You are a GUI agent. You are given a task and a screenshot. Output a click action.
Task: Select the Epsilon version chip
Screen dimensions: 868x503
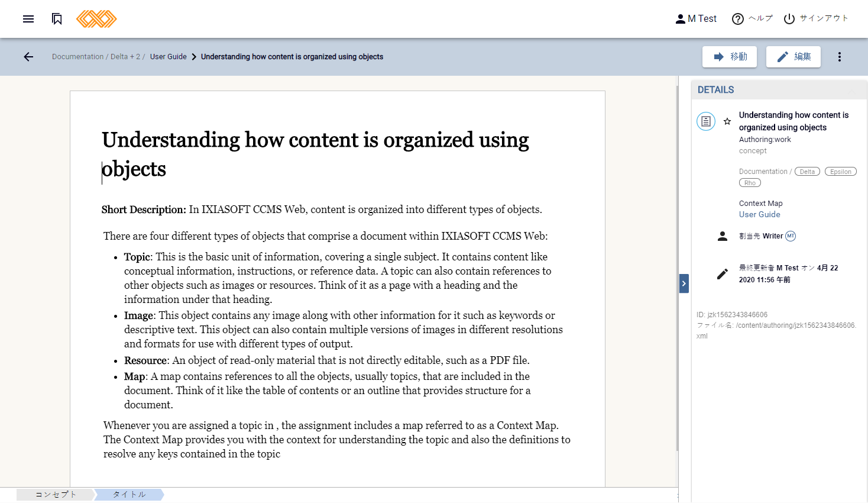click(841, 172)
